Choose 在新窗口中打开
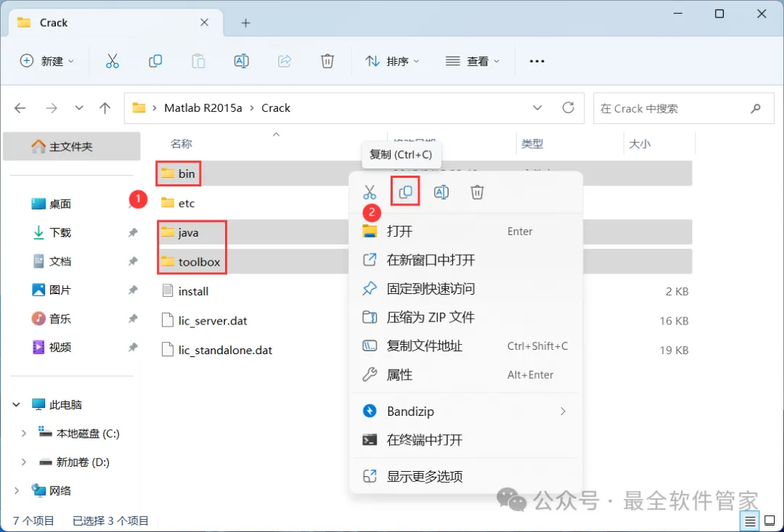Screen dimensions: 784x532 [465, 260]
